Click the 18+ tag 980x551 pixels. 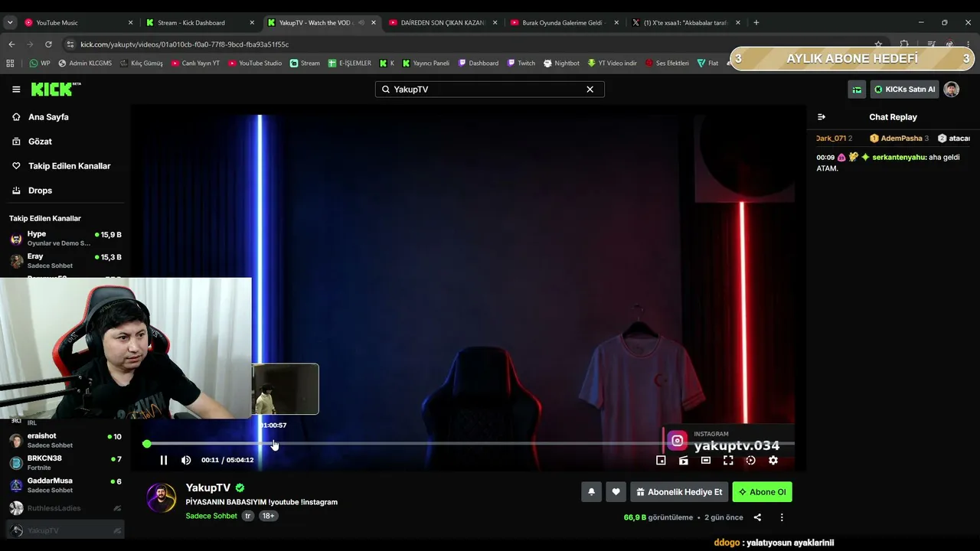269,516
